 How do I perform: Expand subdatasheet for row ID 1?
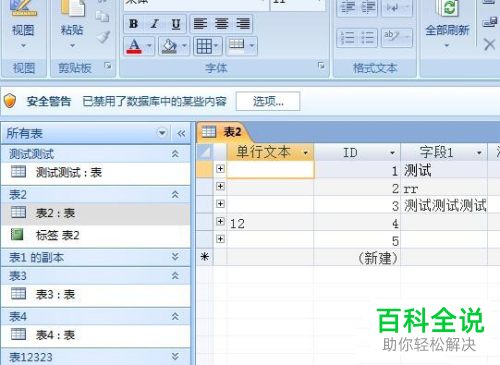(x=220, y=169)
